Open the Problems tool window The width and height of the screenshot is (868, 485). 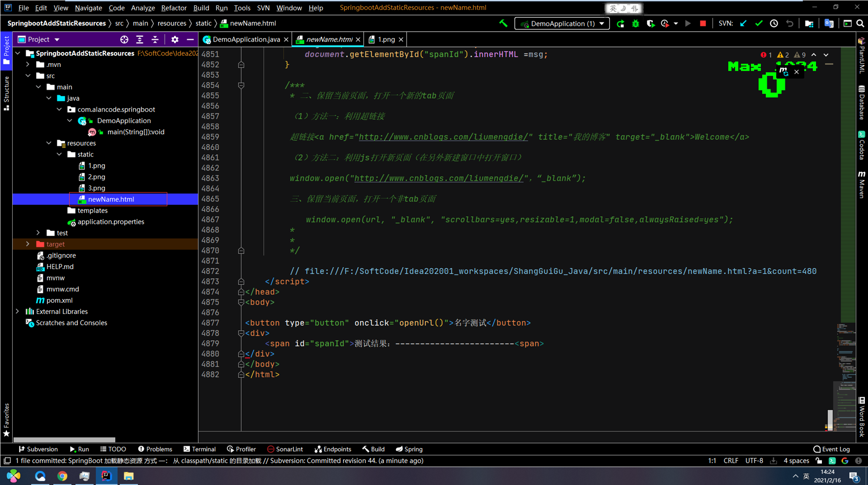point(155,449)
